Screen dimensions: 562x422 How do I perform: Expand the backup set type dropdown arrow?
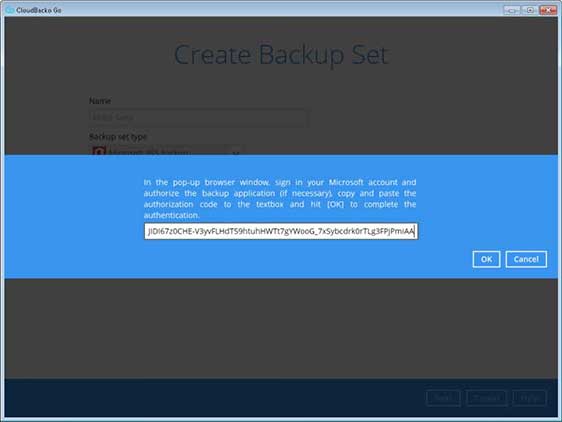click(x=236, y=152)
